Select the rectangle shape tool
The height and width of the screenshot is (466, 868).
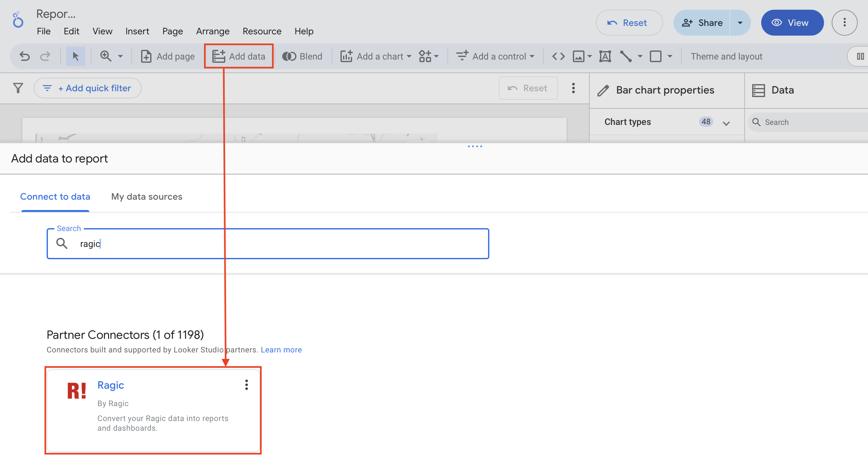point(655,56)
